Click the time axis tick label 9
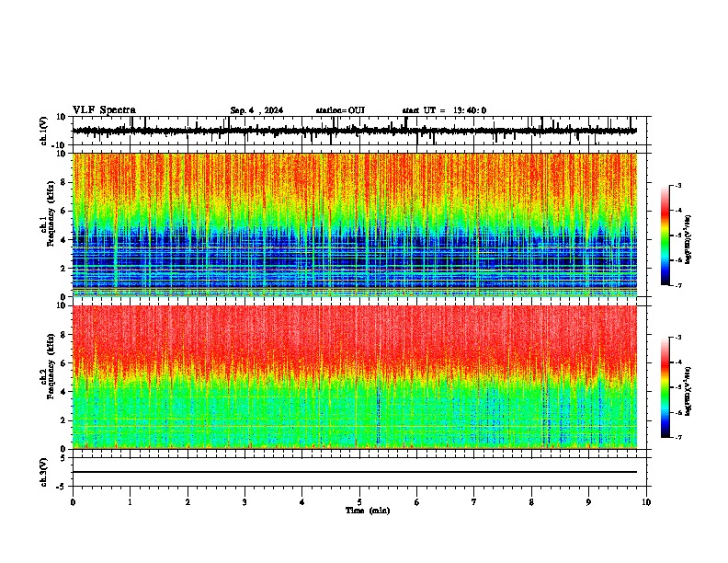The image size is (728, 563). click(588, 502)
